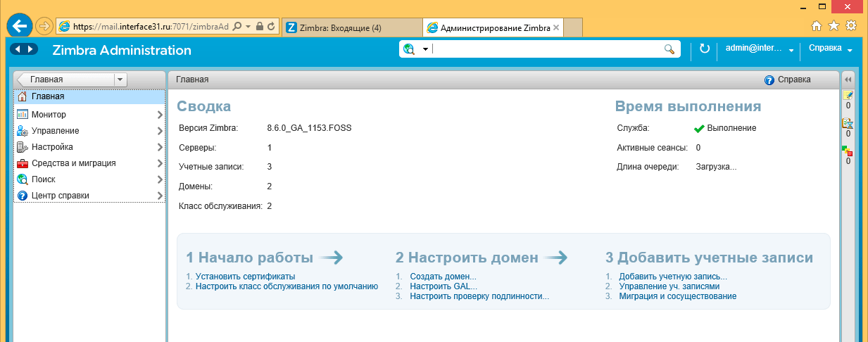Open address bar dropdown arrow

click(249, 26)
